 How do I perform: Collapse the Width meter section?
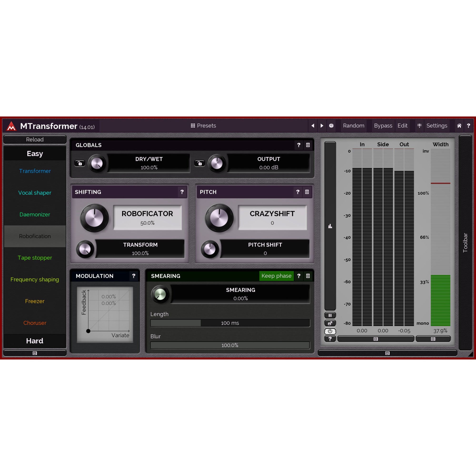pos(433,339)
